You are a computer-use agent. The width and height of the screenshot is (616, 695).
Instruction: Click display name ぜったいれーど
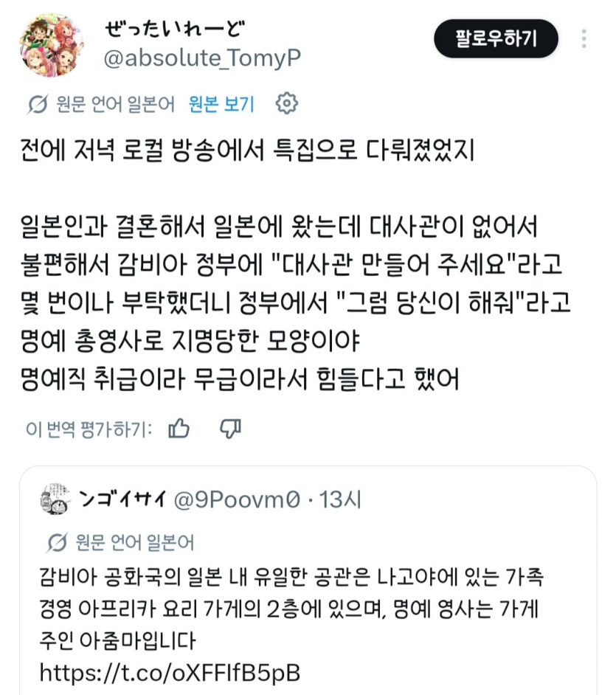pyautogui.click(x=175, y=28)
